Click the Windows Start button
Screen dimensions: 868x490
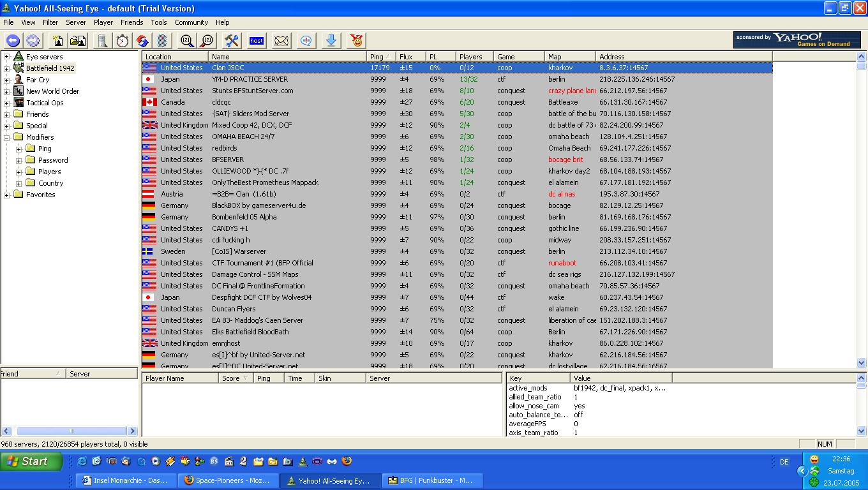click(x=31, y=461)
